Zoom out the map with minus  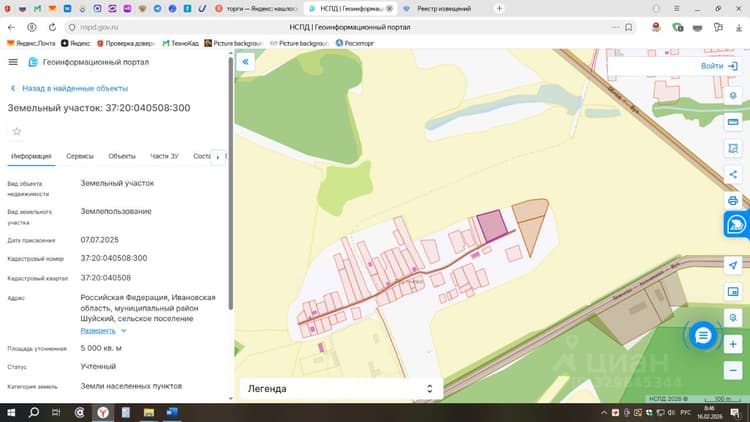(x=733, y=370)
